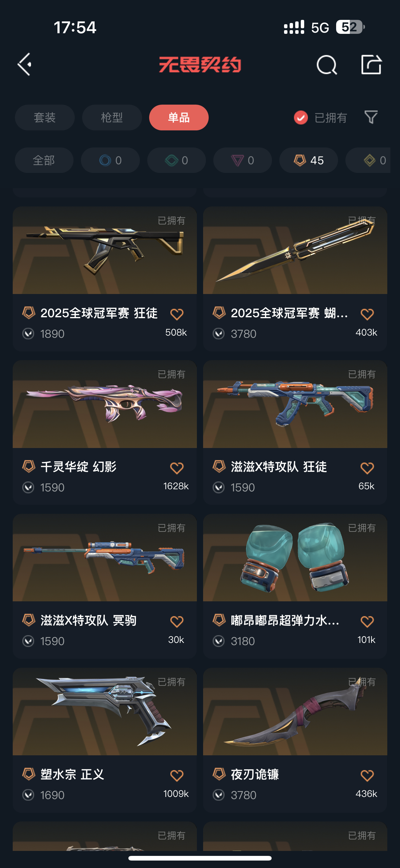Open the 滋滋X特攻队 狂徒 rifle image
The height and width of the screenshot is (868, 400).
295,404
